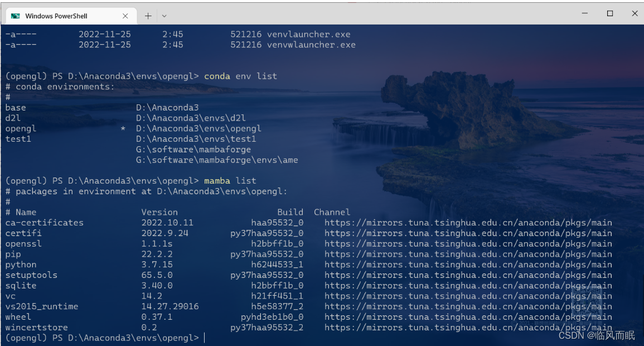Image resolution: width=644 pixels, height=346 pixels.
Task: Open a new terminal tab
Action: click(148, 16)
